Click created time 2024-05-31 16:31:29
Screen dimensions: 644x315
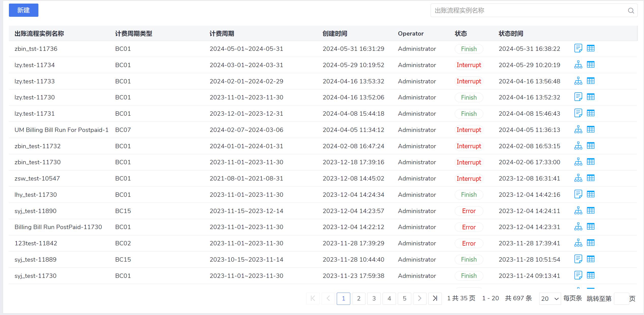tap(353, 49)
